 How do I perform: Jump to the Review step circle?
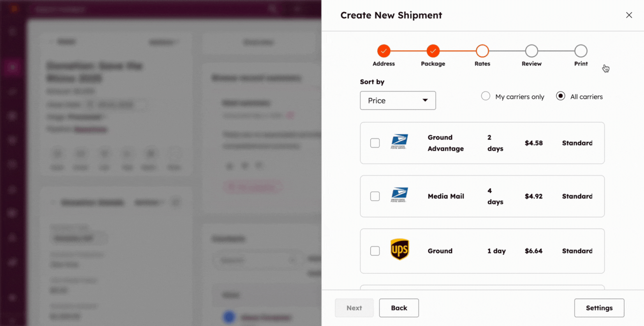point(531,51)
